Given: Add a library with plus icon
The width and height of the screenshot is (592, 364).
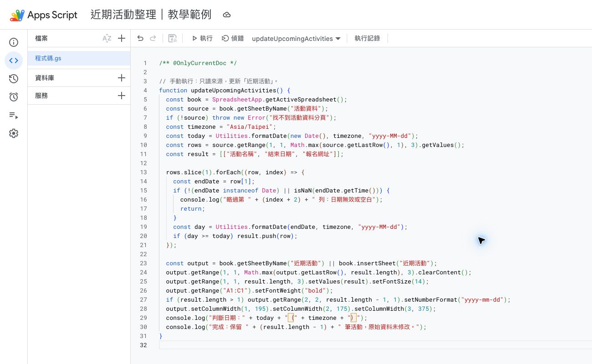Looking at the screenshot, I should click(121, 78).
